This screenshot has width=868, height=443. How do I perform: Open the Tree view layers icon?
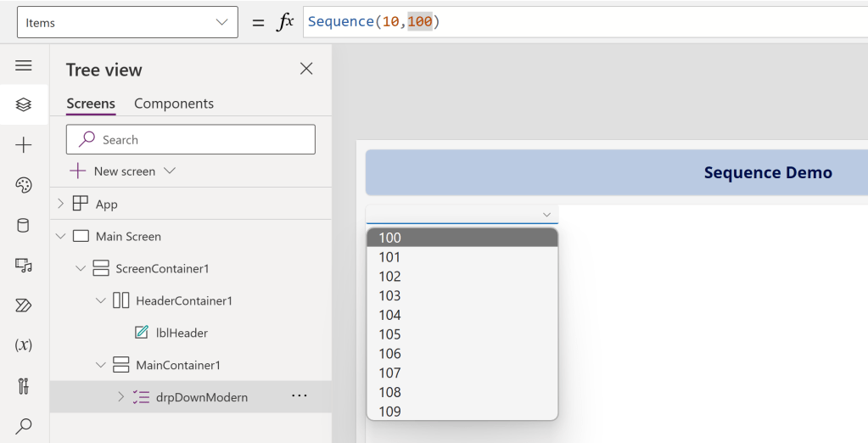(24, 104)
